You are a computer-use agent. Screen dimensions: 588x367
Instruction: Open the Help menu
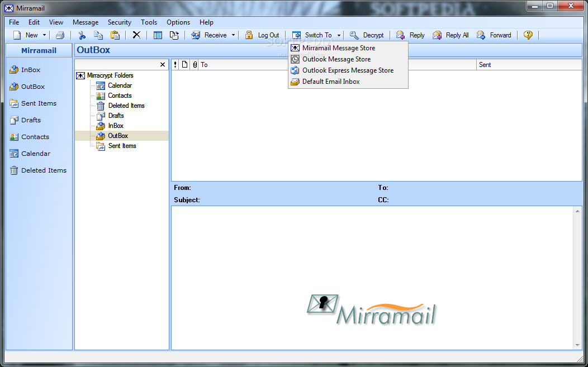[206, 22]
